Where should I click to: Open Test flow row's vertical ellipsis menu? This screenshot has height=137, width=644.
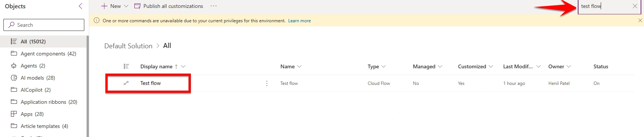point(267,83)
